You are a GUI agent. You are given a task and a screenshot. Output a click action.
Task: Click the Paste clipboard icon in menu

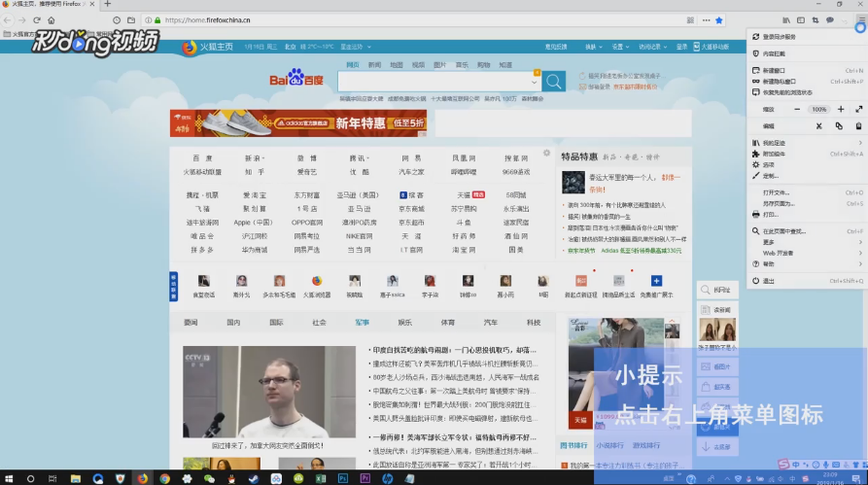(858, 125)
